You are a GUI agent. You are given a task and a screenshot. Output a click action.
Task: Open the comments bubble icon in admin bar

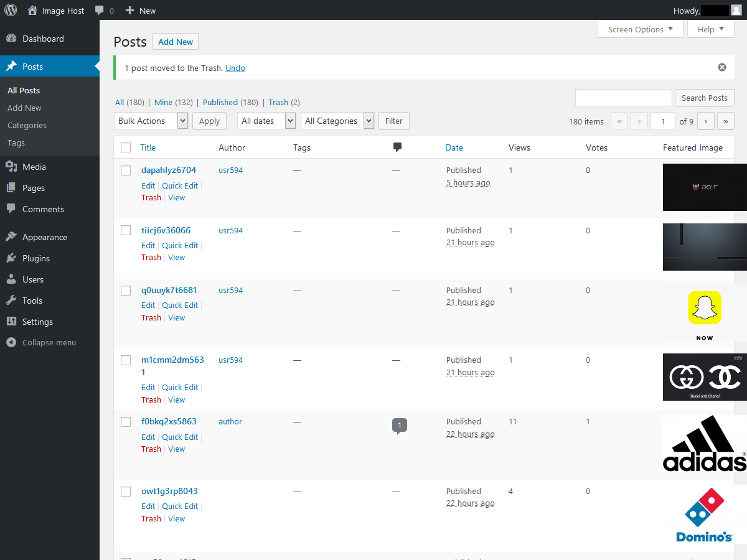100,11
